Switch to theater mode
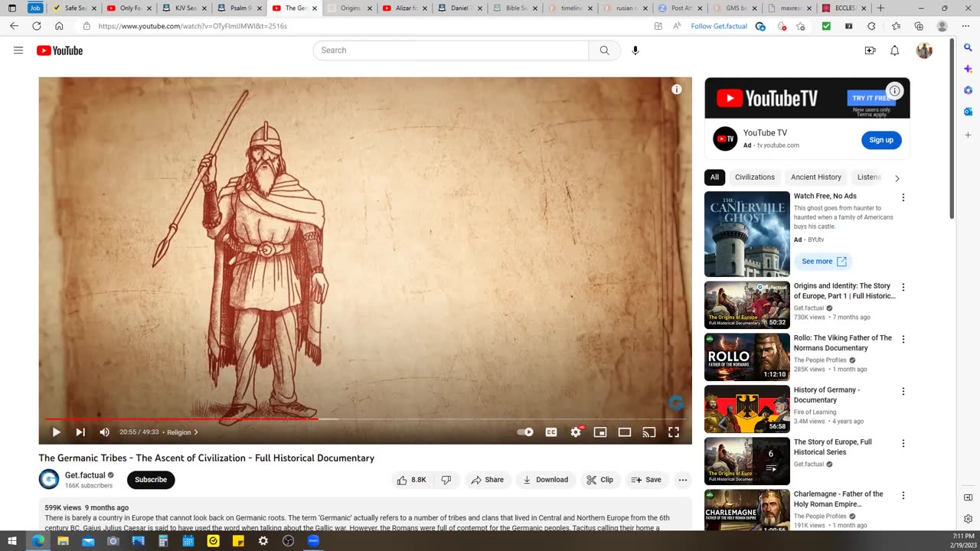Viewport: 980px width, 551px height. (x=625, y=432)
